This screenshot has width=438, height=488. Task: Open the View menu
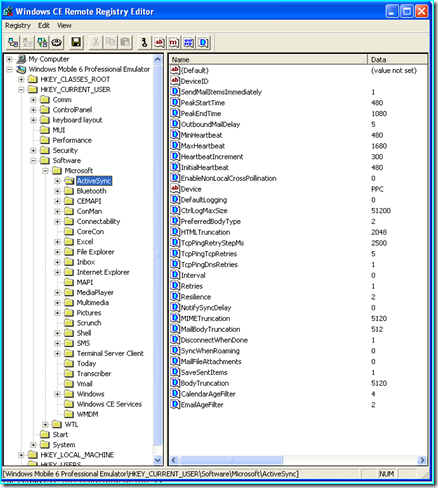(x=64, y=25)
